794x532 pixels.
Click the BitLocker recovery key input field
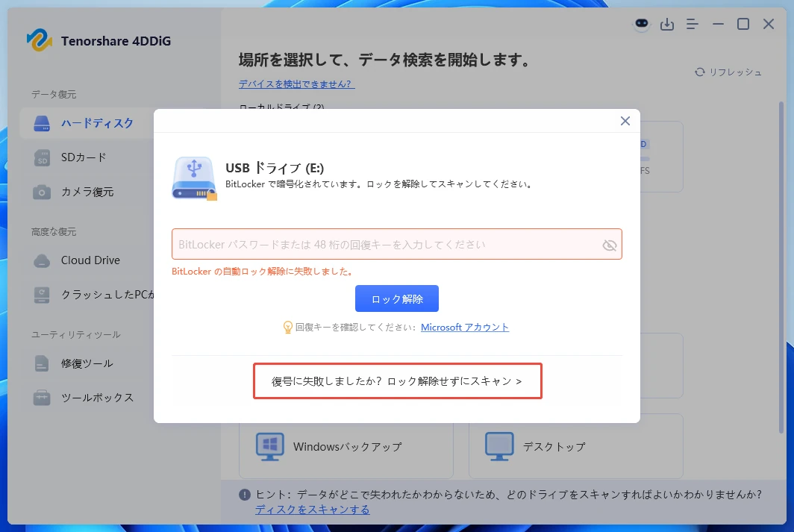tap(388, 245)
